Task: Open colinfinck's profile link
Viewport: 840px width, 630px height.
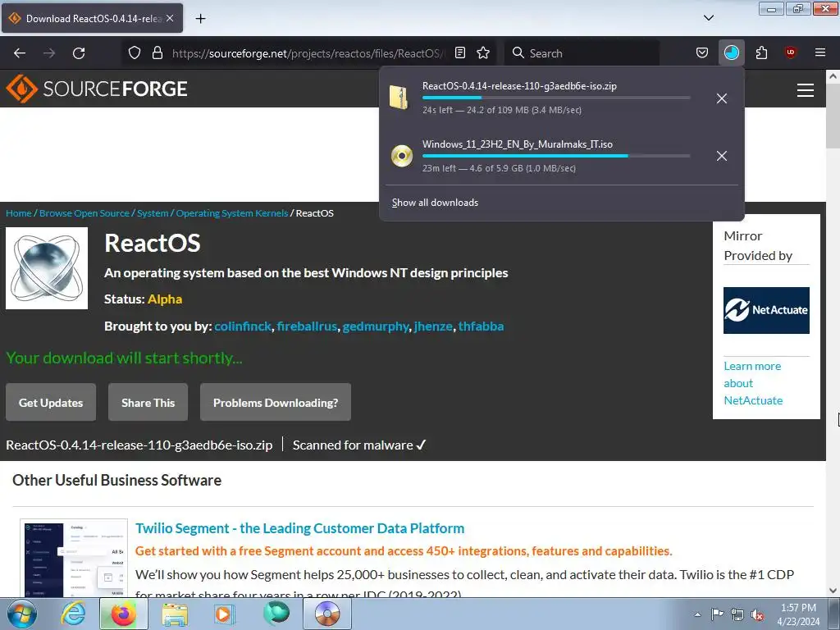Action: coord(243,326)
